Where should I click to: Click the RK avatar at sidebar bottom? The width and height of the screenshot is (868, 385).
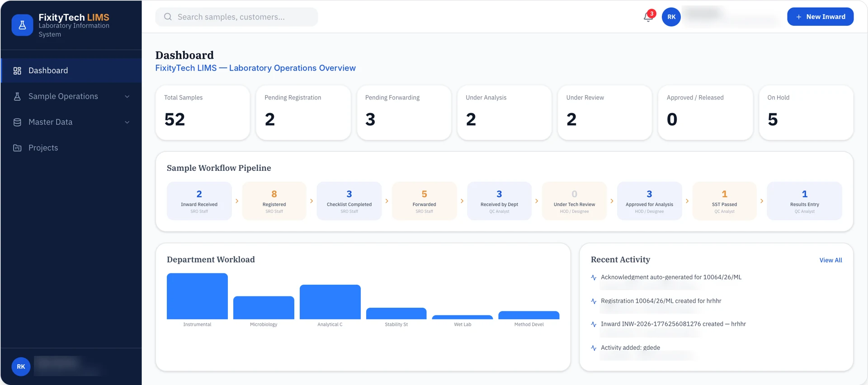point(21,366)
